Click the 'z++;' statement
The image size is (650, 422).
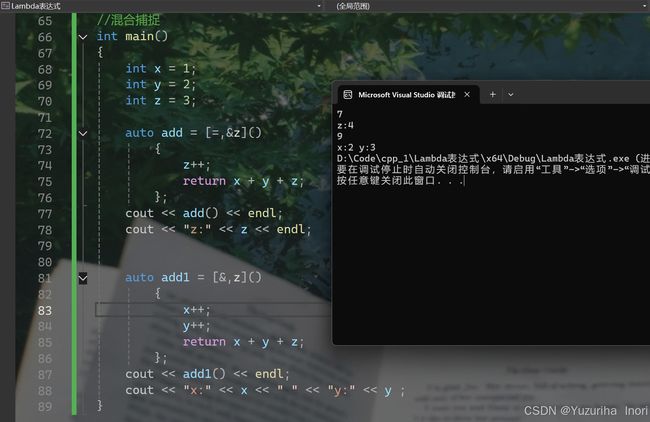[197, 165]
